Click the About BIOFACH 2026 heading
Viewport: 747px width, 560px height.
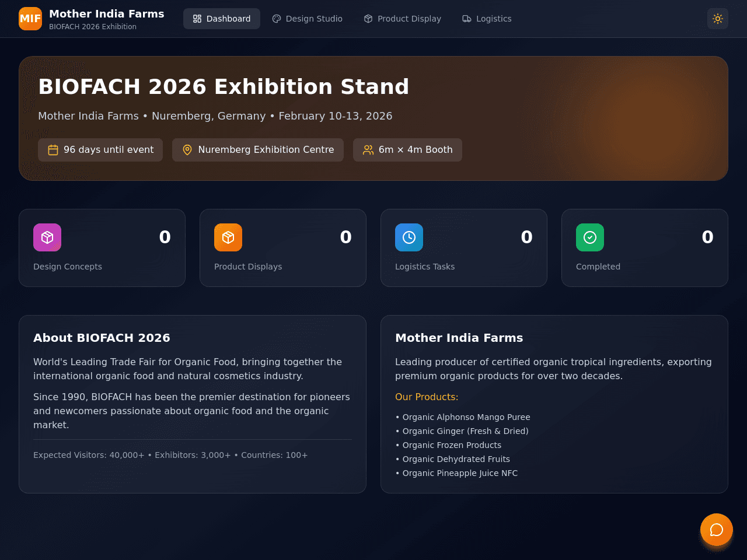tap(102, 338)
